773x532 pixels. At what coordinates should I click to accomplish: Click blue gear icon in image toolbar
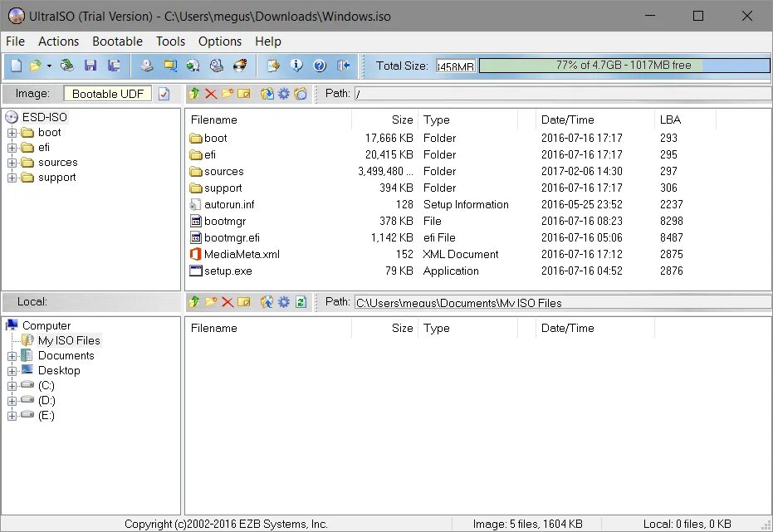tap(284, 94)
